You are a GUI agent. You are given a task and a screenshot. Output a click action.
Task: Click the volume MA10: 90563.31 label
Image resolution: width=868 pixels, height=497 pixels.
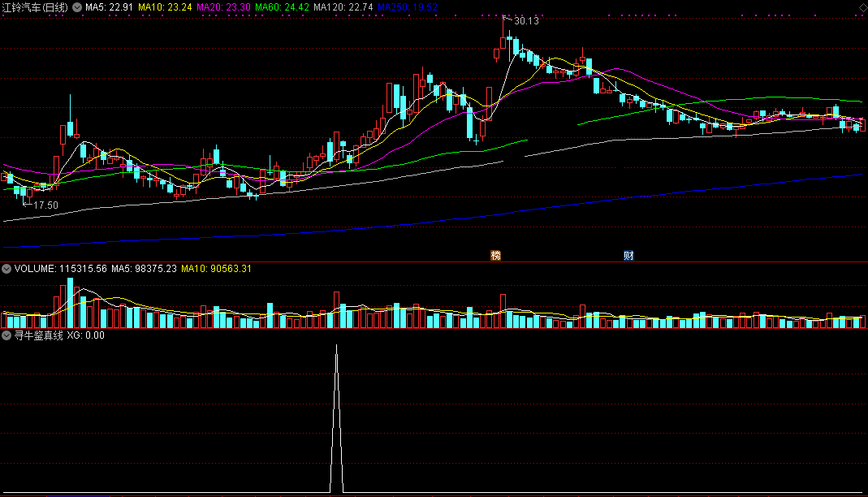coord(217,269)
